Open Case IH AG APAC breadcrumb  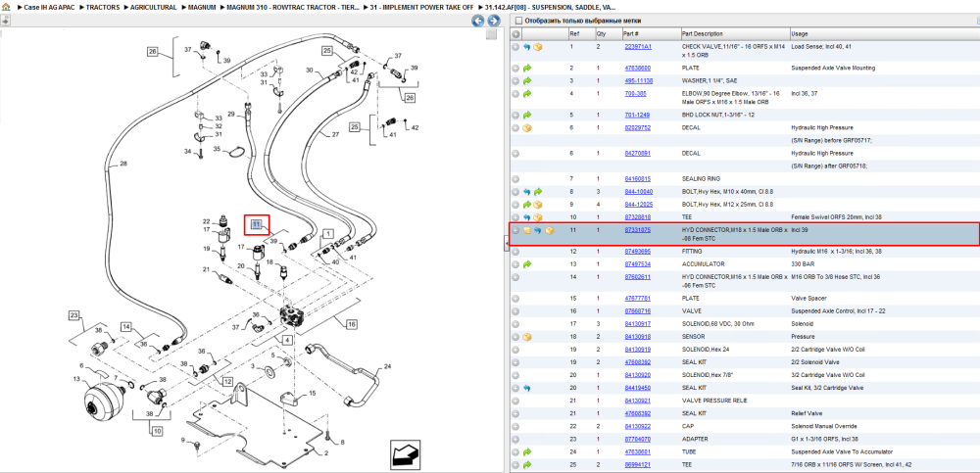pyautogui.click(x=49, y=8)
